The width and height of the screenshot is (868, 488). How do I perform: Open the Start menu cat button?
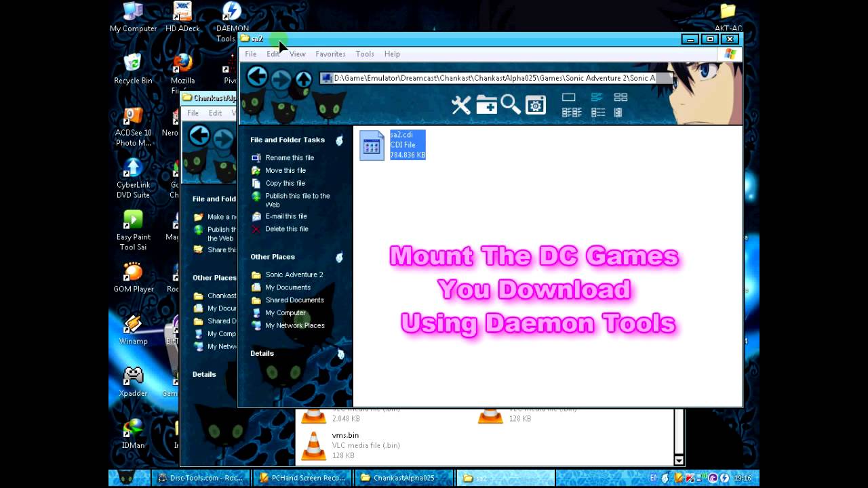[129, 478]
